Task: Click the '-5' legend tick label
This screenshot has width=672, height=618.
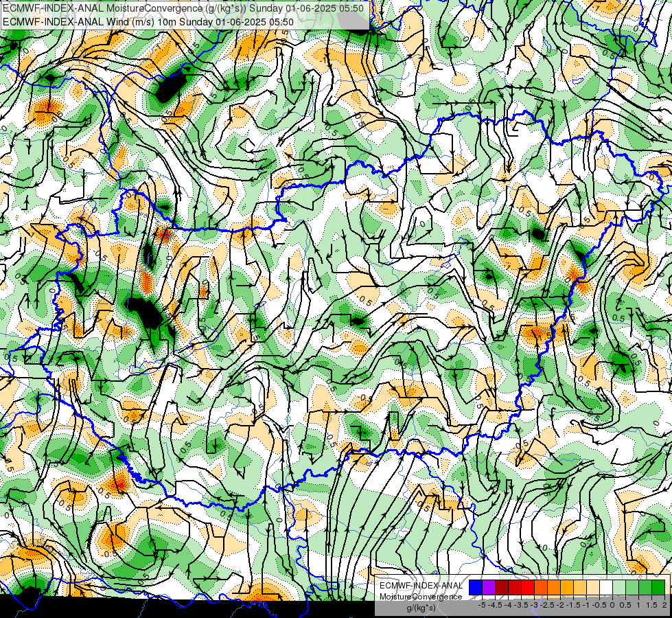Action: (x=482, y=605)
